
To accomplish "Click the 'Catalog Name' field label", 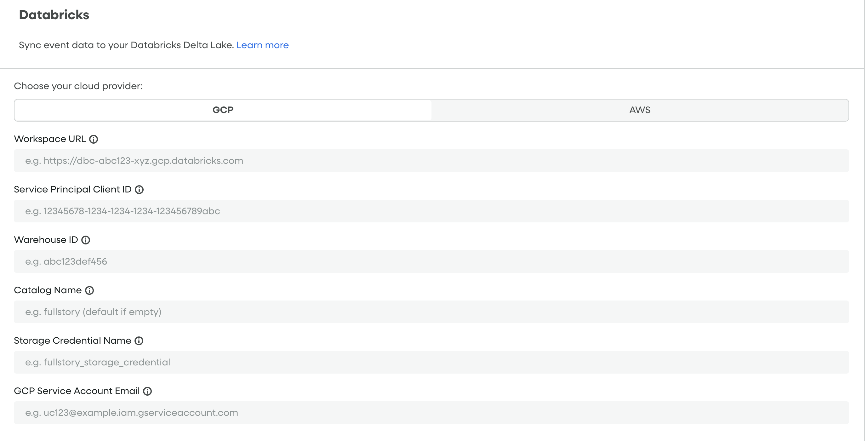I will click(x=48, y=290).
